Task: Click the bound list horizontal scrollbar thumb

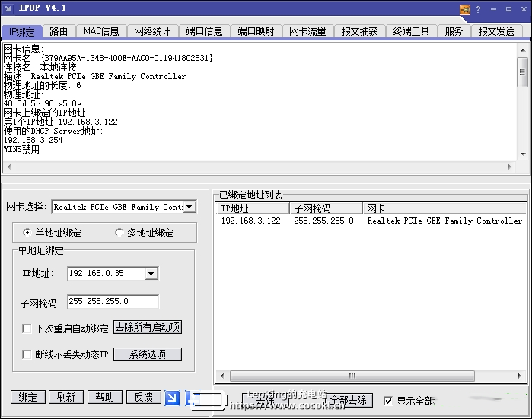Action: pyautogui.click(x=352, y=376)
